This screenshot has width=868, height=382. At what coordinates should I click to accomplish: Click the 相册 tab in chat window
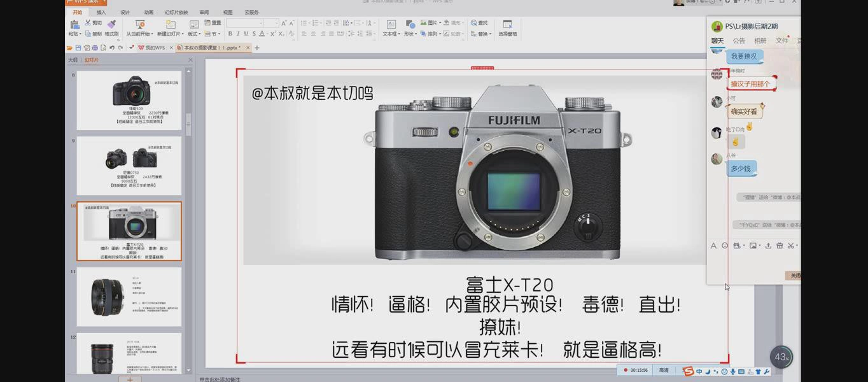point(760,41)
